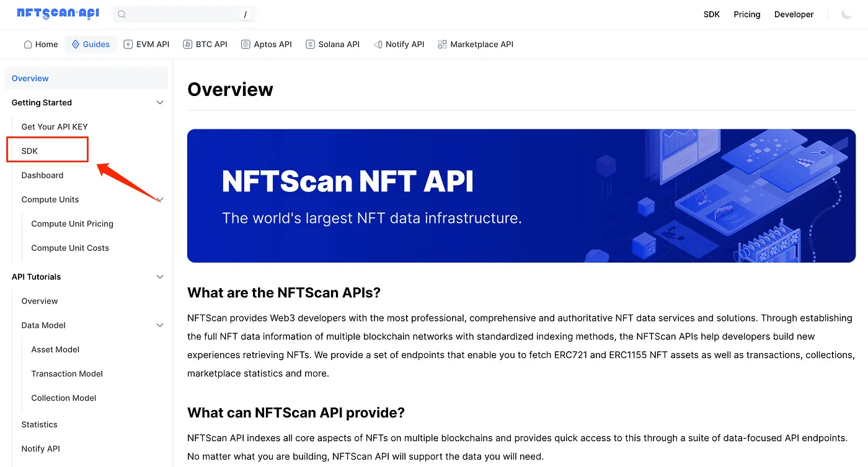Open Notify API in the sidebar
The width and height of the screenshot is (868, 467).
(x=41, y=448)
